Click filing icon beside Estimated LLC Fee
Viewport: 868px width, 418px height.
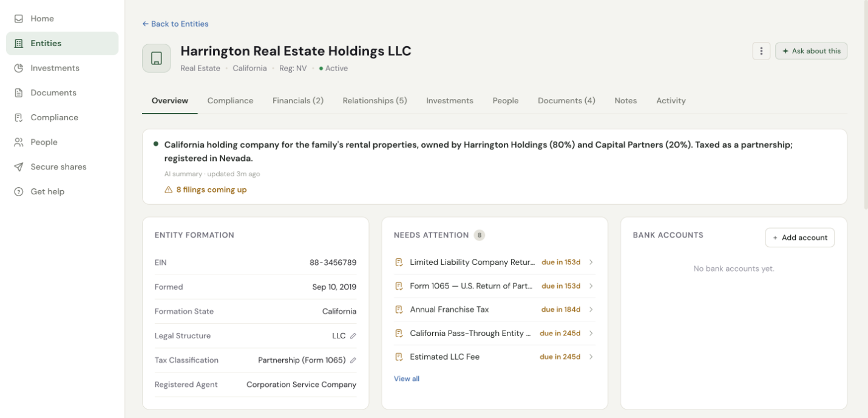[399, 357]
